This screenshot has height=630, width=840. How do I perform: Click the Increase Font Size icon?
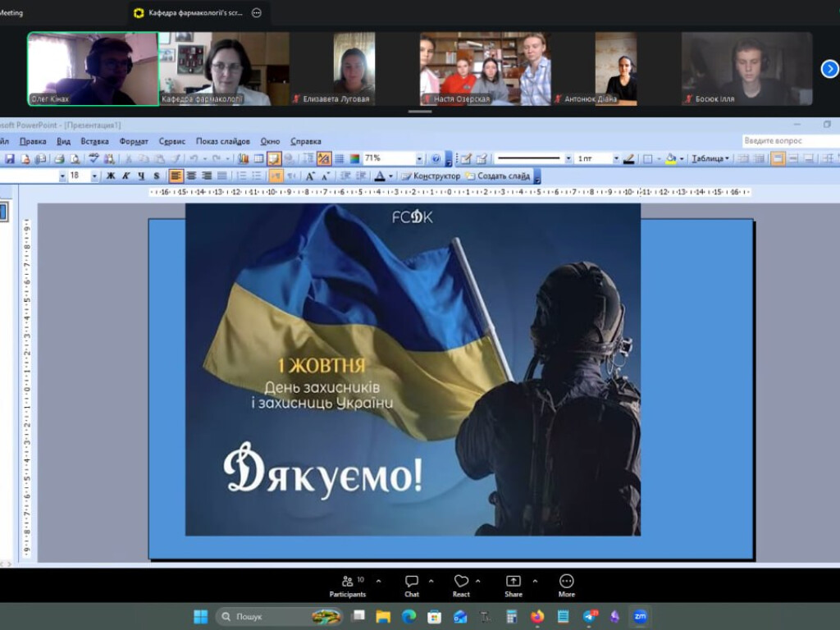pyautogui.click(x=309, y=176)
